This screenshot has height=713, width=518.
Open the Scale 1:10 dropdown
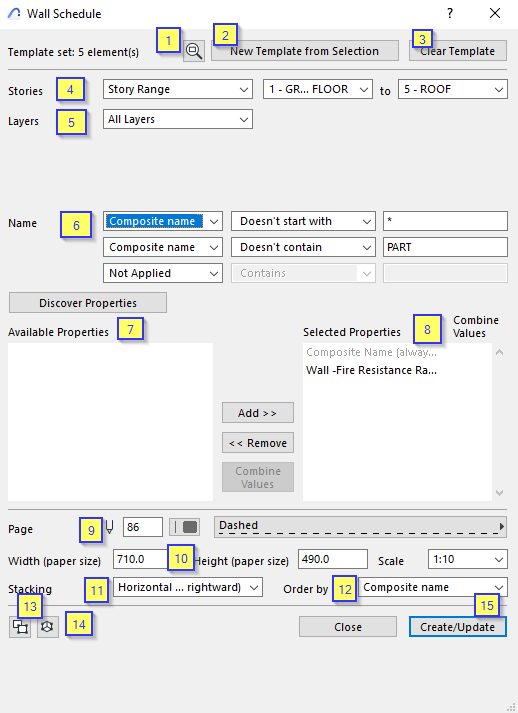click(468, 559)
